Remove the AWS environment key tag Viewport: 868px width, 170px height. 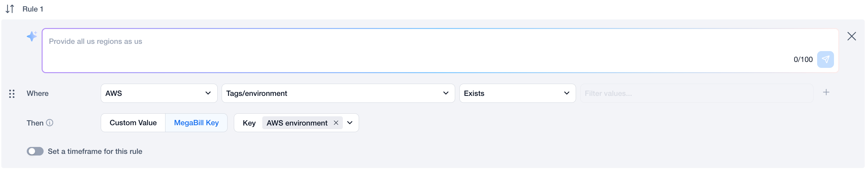[336, 123]
